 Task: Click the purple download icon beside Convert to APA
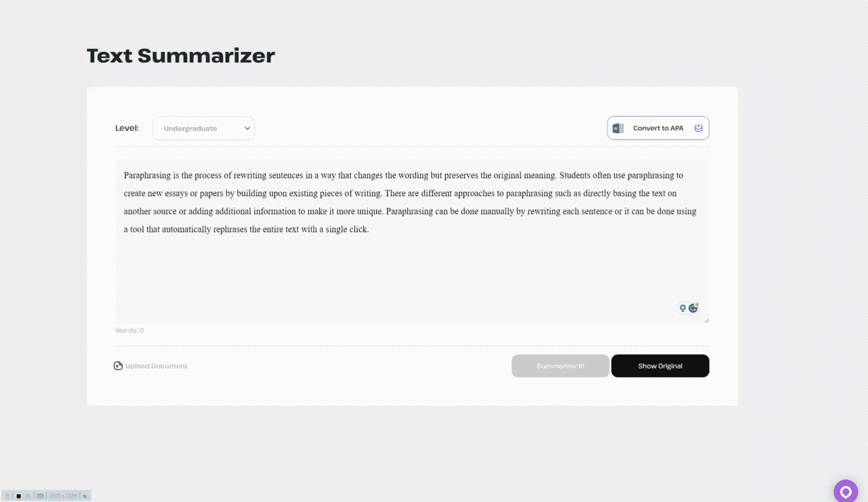698,128
